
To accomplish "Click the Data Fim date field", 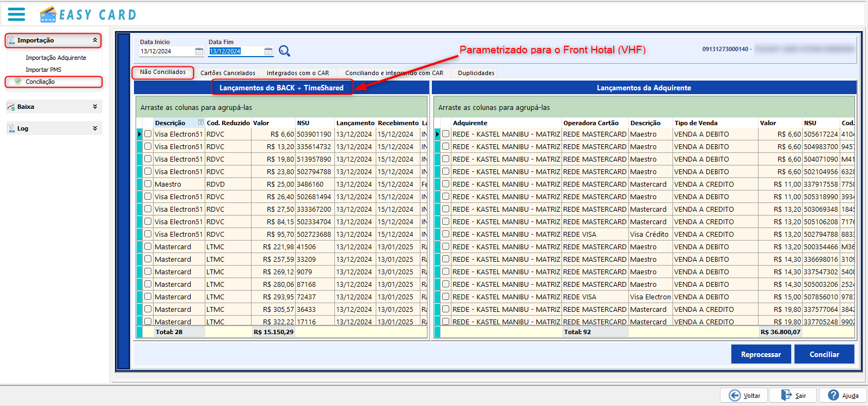I will 235,51.
